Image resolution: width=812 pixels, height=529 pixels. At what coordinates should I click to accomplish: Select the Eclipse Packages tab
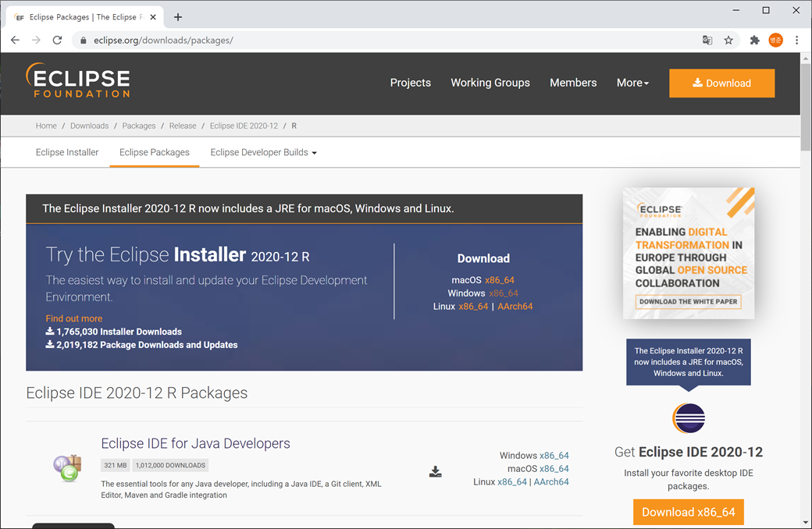point(155,152)
